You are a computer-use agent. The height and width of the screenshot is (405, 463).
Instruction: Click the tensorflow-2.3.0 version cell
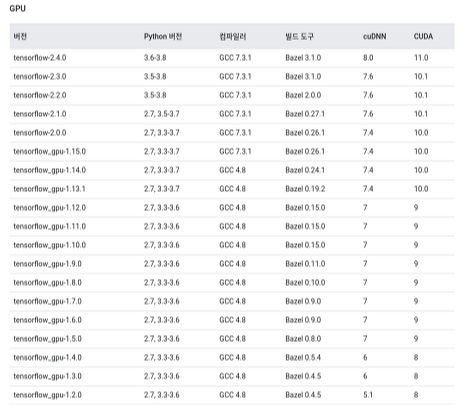click(x=40, y=76)
